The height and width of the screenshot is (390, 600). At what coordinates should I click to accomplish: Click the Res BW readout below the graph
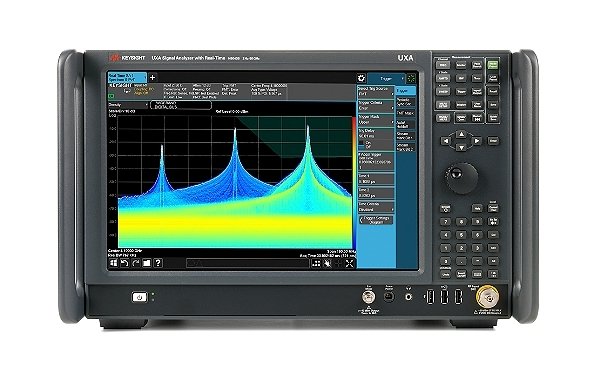click(122, 255)
